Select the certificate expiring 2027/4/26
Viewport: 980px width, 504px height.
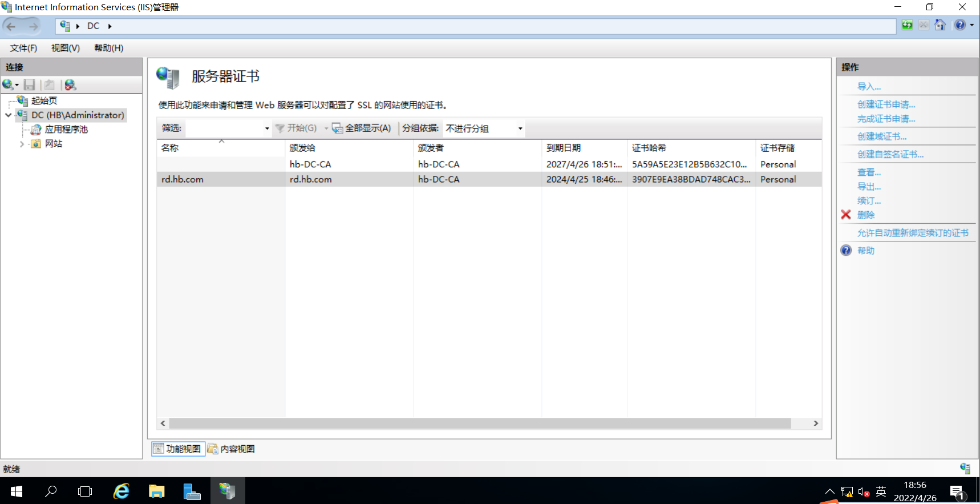click(x=489, y=164)
